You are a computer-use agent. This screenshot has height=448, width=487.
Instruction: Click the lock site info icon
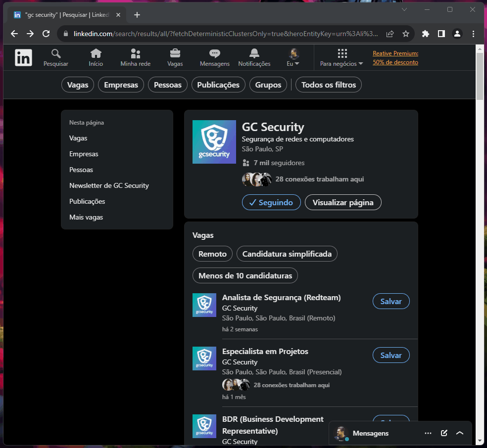point(66,34)
